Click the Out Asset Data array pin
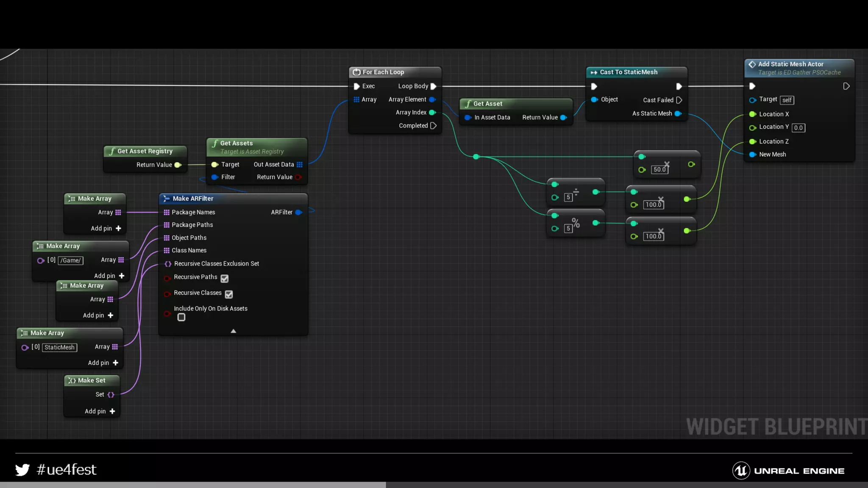 300,164
